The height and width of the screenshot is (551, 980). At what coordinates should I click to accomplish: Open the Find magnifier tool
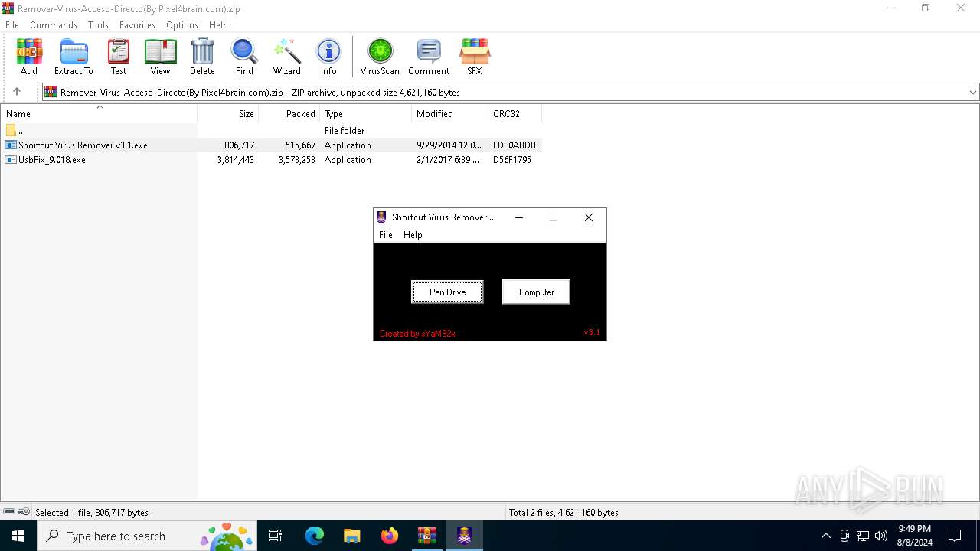(x=244, y=57)
